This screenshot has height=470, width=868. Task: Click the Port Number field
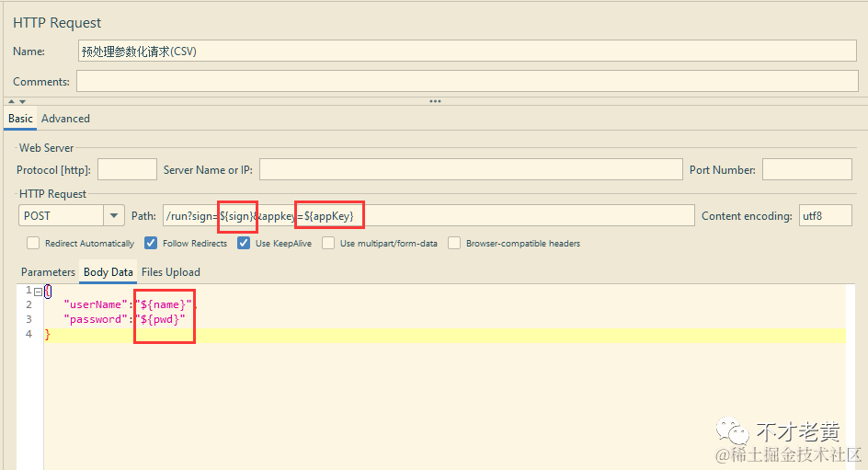pyautogui.click(x=806, y=169)
